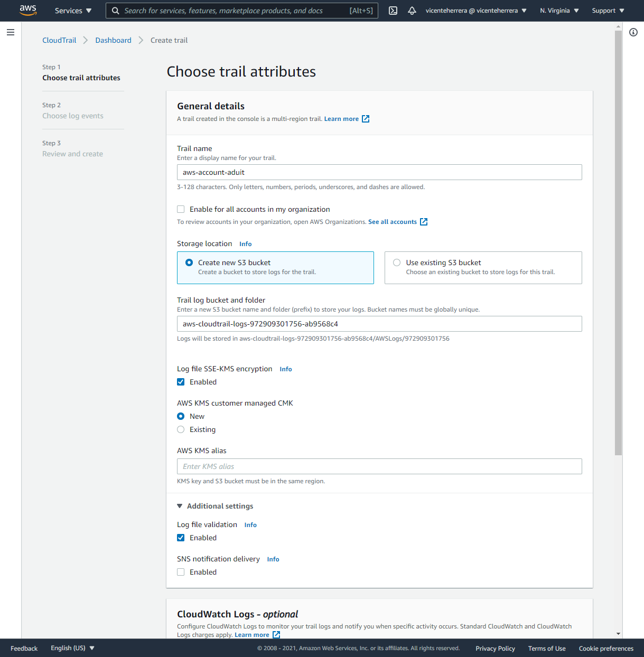Open the vicenteherrera account dropdown

pyautogui.click(x=476, y=11)
